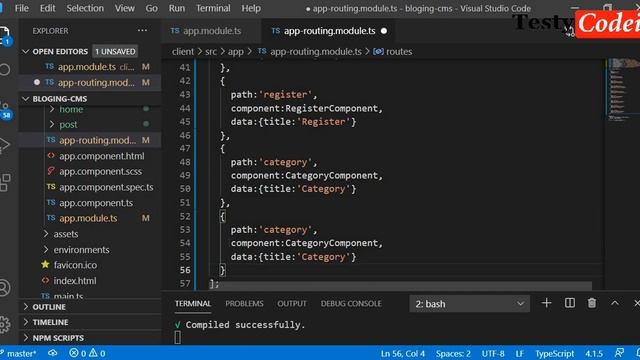640x360 pixels.
Task: Kill terminal with the trash icon
Action: pyautogui.click(x=592, y=303)
